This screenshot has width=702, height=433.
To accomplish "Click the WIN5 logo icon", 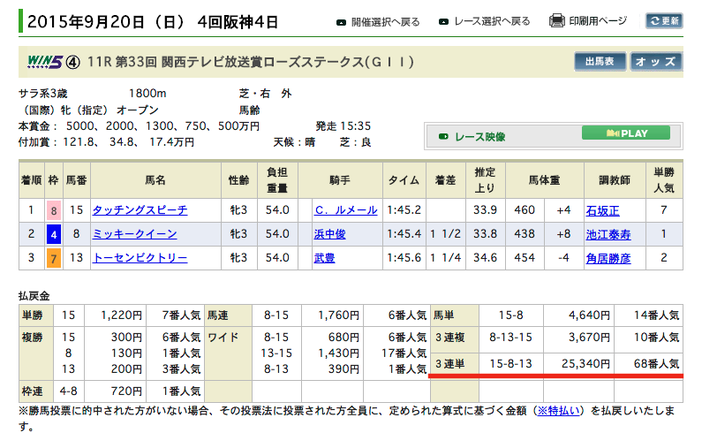I will (45, 61).
